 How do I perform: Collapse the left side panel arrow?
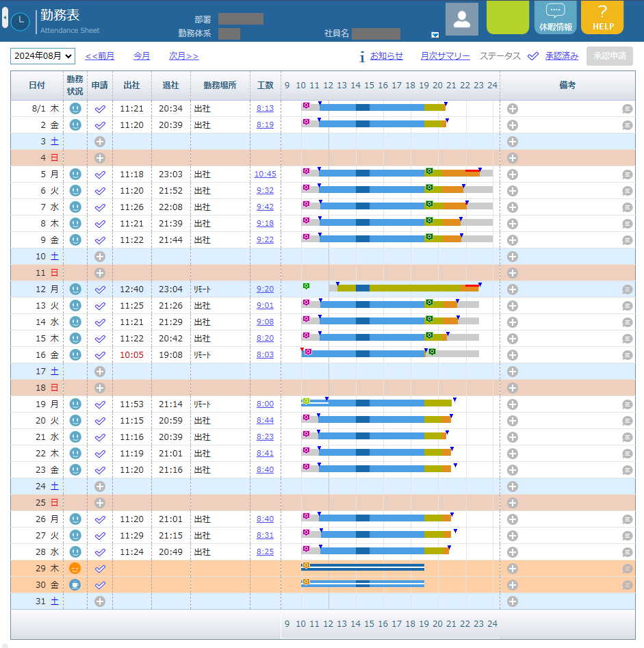5,17
